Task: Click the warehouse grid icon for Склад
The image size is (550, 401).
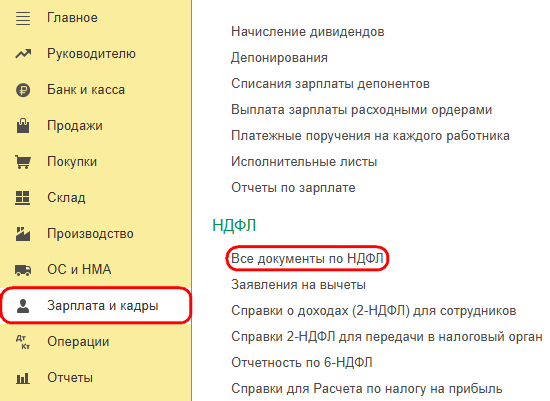Action: 23,198
